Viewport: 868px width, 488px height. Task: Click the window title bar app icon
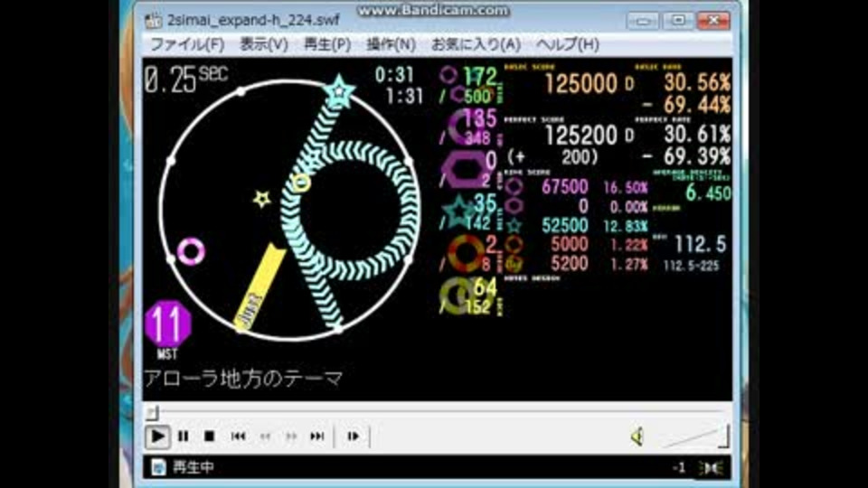[x=153, y=21]
